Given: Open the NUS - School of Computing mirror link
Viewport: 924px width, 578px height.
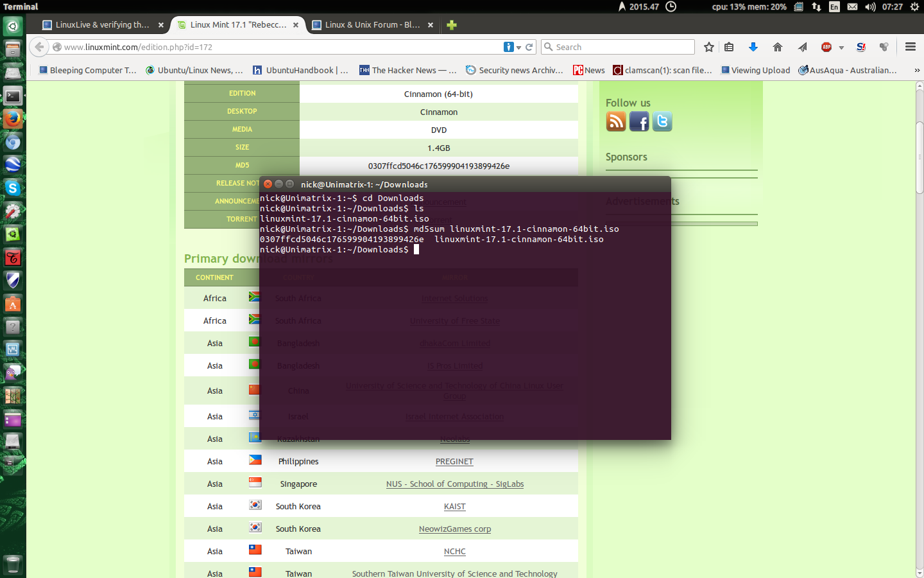Looking at the screenshot, I should click(454, 484).
